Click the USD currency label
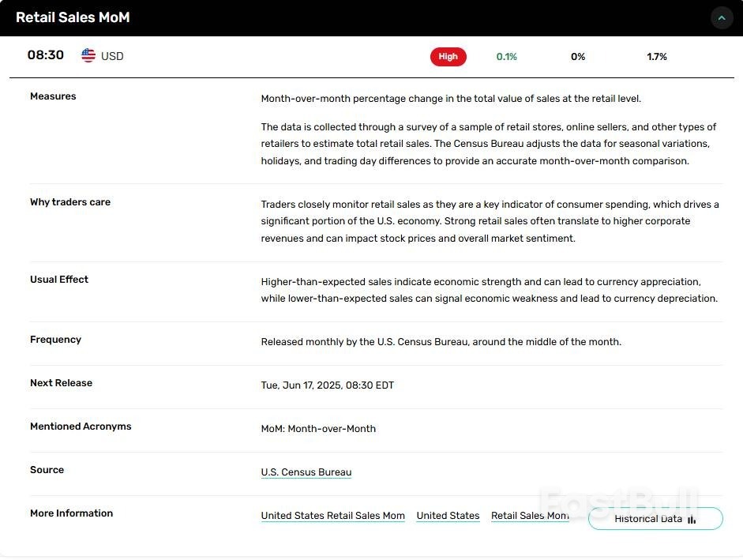 pos(112,57)
